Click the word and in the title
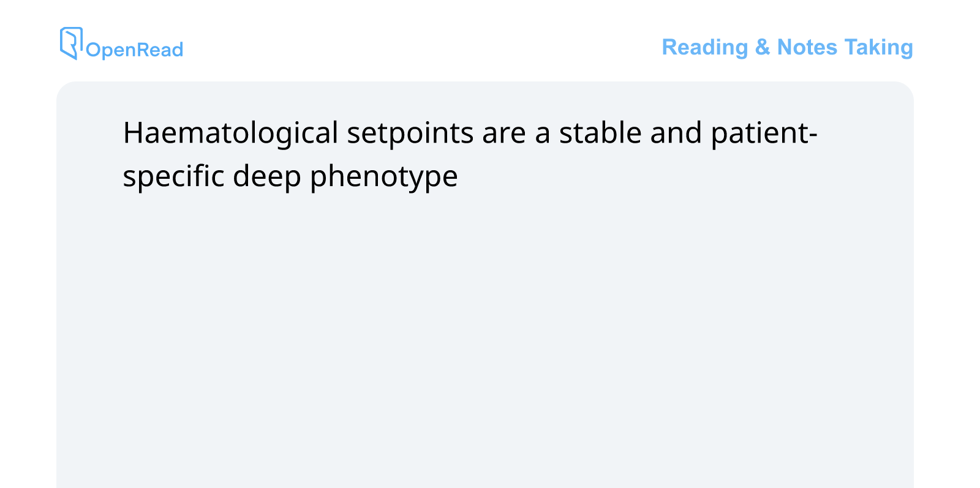 [676, 133]
